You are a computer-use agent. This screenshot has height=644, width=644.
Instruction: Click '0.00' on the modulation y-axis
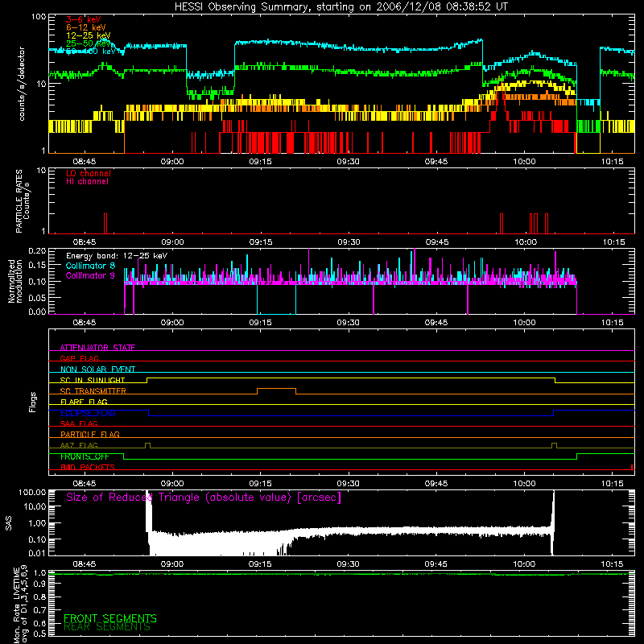(37, 312)
